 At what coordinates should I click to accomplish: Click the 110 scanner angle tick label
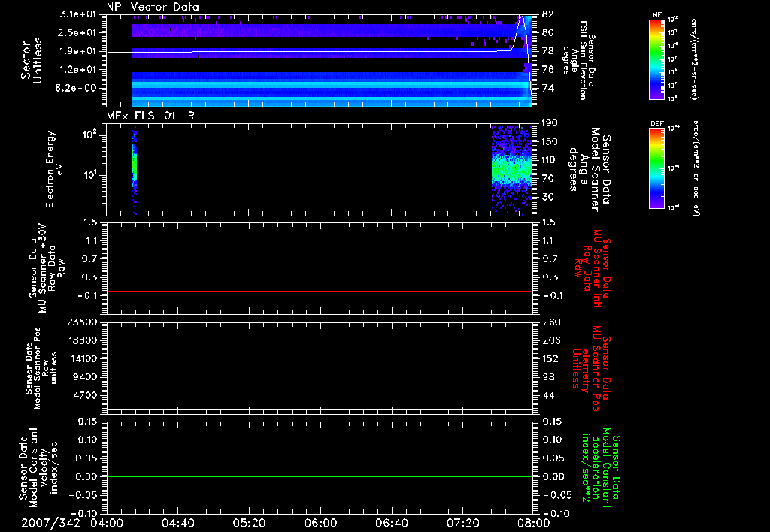click(x=550, y=160)
